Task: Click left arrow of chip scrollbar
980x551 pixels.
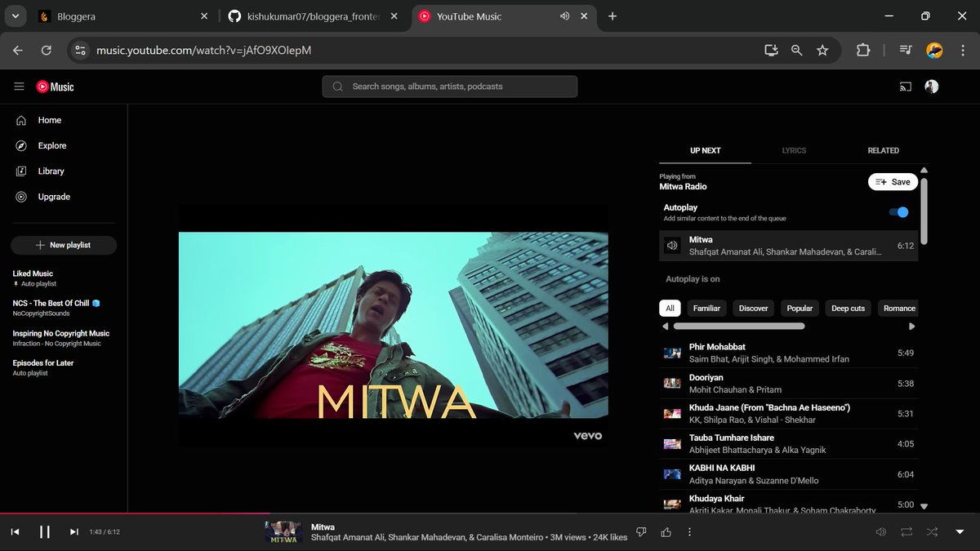Action: (x=666, y=326)
